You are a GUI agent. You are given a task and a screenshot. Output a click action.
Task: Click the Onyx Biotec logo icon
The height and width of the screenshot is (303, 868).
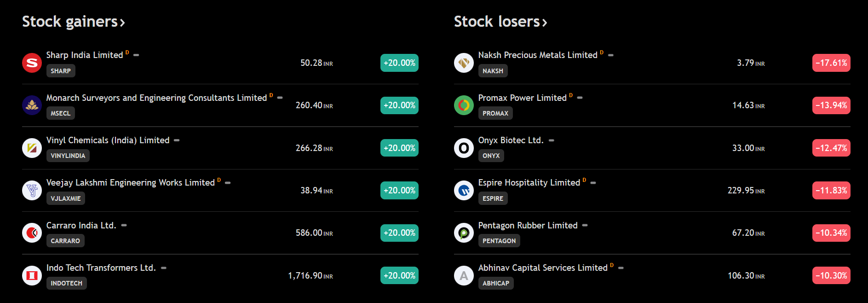click(464, 148)
